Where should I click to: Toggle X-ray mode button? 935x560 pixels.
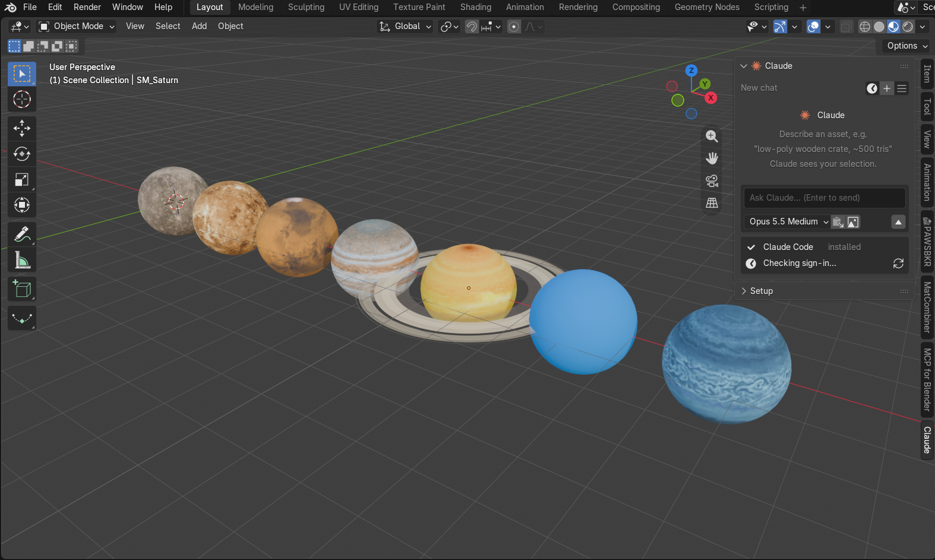[x=846, y=26]
